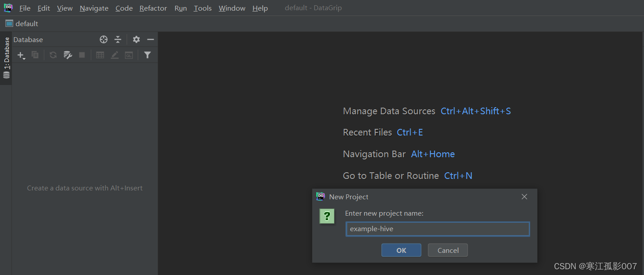The width and height of the screenshot is (644, 275).
Task: Open the View menu
Action: [65, 8]
